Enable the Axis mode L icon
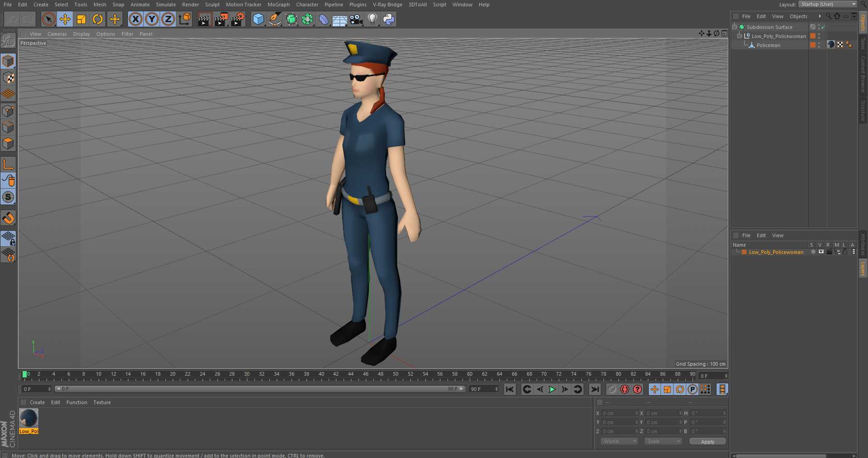 pyautogui.click(x=8, y=164)
